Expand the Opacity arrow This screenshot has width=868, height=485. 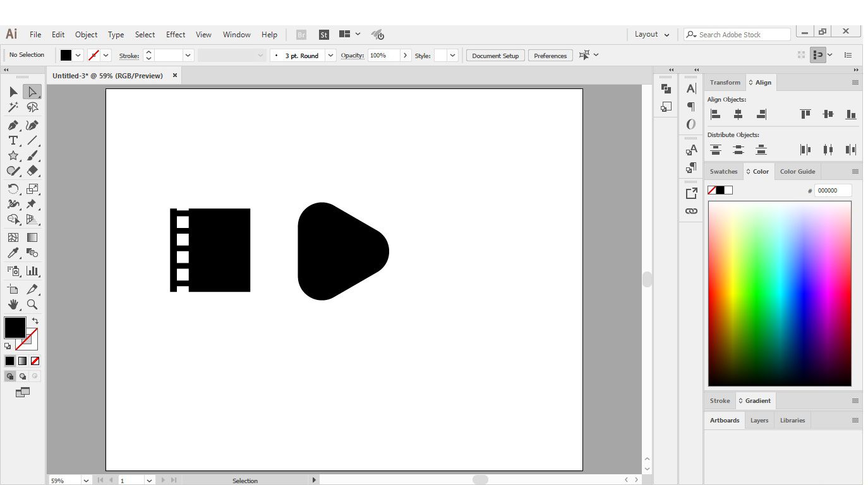click(406, 56)
